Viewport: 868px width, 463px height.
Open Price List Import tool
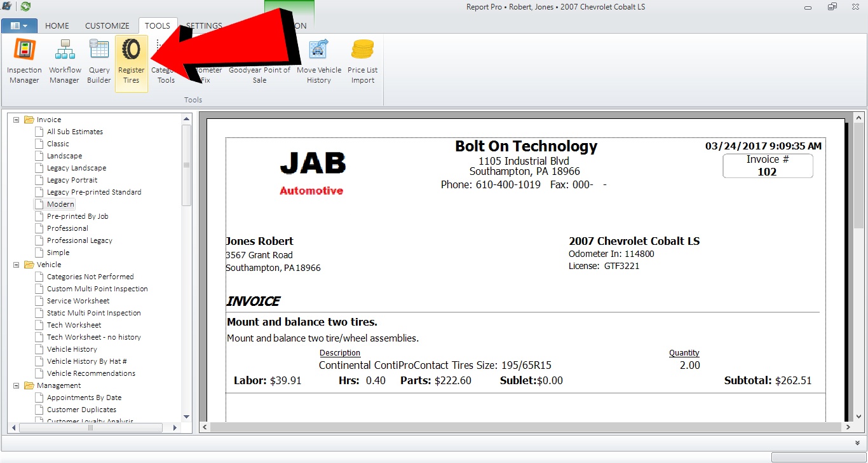[363, 62]
